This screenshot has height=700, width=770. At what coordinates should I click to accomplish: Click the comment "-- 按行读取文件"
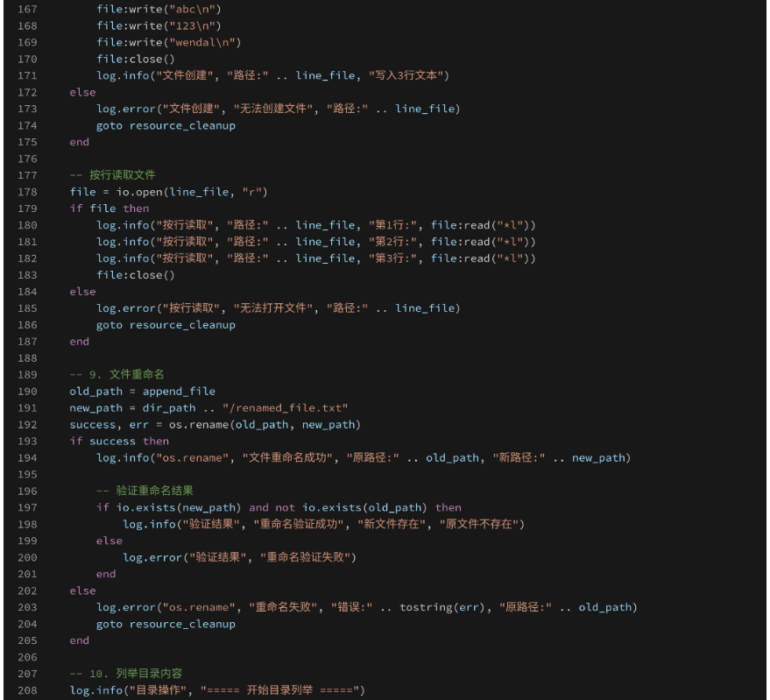[112, 175]
